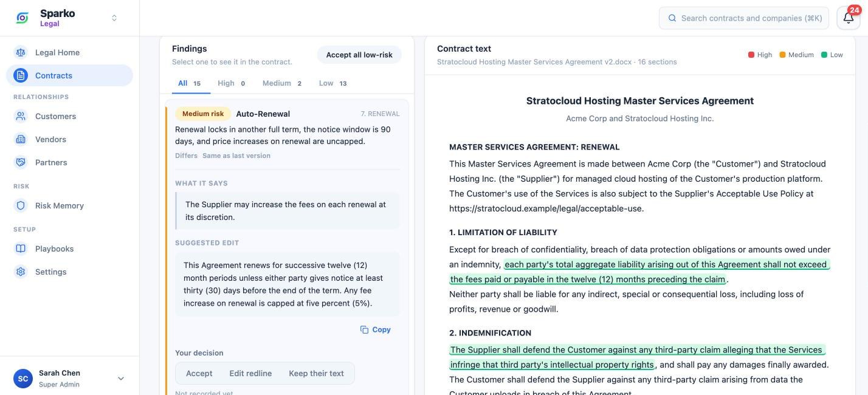Select the Auto-Renewal finding title
This screenshot has height=395, width=868.
tap(263, 114)
